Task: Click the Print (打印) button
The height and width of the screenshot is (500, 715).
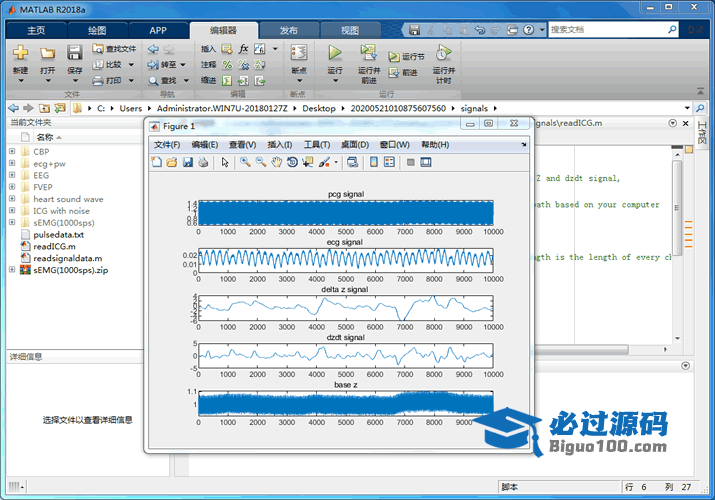Action: coord(114,81)
